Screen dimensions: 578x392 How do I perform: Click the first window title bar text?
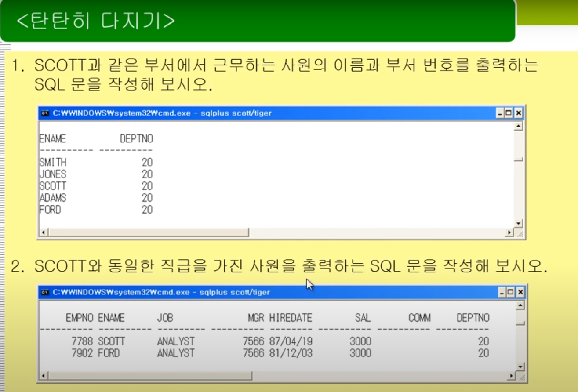pos(162,113)
